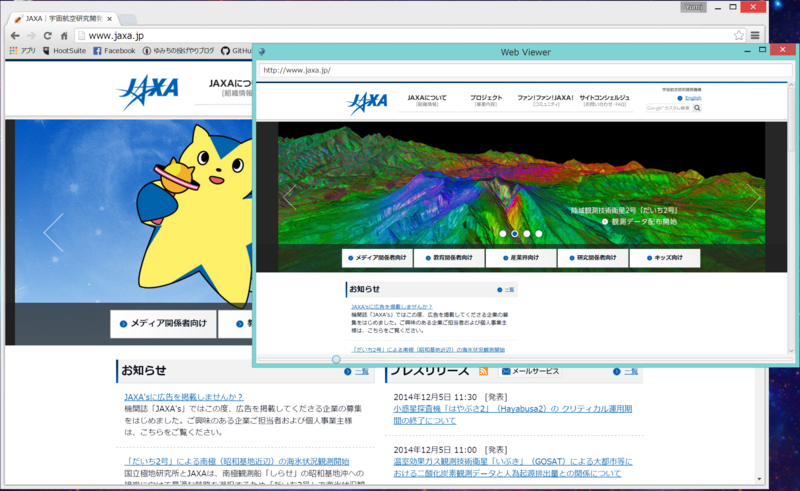Click the Chrome page scrollbar down arrow
Viewport: 800px width, 491px height.
759,479
